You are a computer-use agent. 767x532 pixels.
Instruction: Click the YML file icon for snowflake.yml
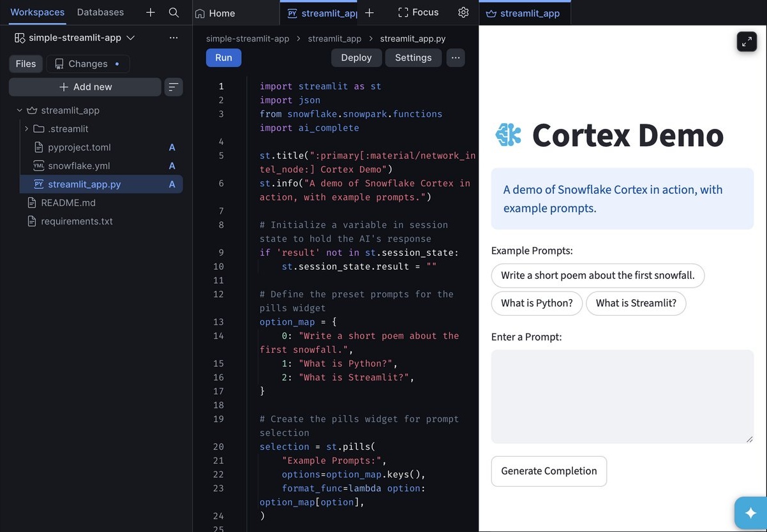click(x=38, y=166)
